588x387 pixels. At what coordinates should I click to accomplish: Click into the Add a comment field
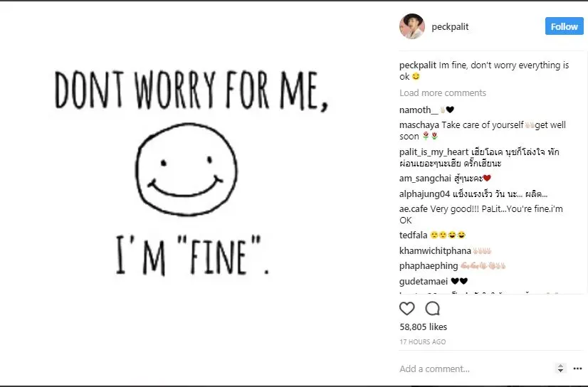[470, 369]
